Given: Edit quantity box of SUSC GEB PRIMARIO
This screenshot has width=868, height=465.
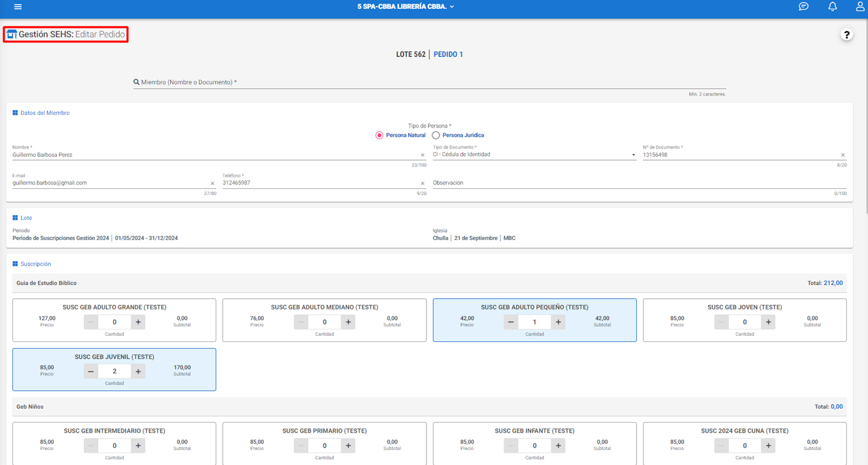Looking at the screenshot, I should click(325, 446).
